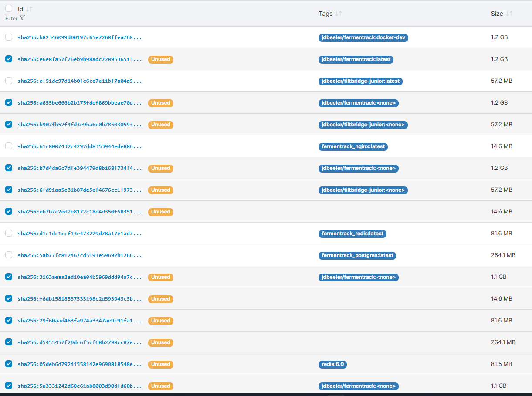Open image sha256:b82346099d00197c65e7268ffea768
Screen dimensions: 532x396
click(x=80, y=37)
